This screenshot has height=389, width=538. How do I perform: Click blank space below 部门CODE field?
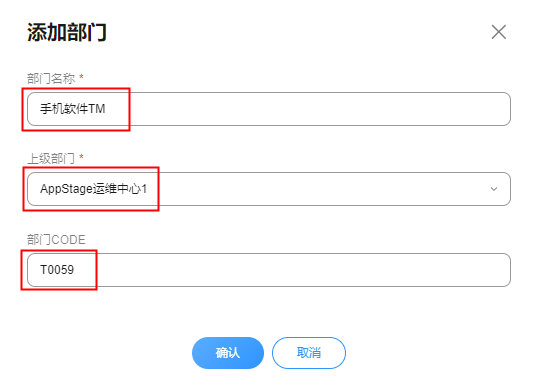tap(269, 311)
